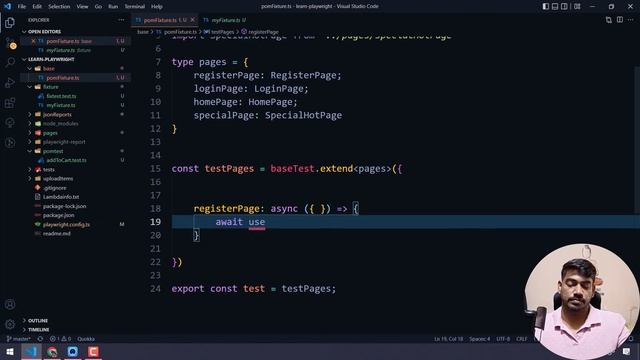This screenshot has height=360, width=640.
Task: Open package-lock.json file
Action: [64, 206]
